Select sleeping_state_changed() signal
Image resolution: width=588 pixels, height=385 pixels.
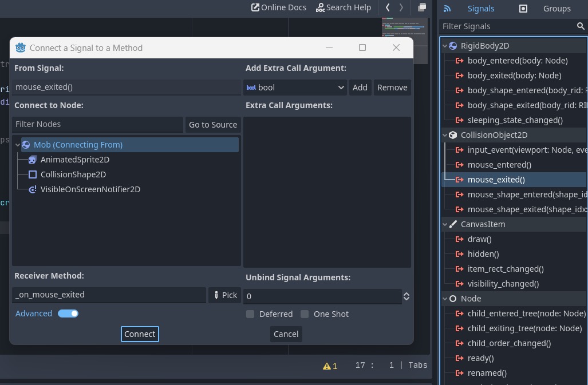click(515, 120)
